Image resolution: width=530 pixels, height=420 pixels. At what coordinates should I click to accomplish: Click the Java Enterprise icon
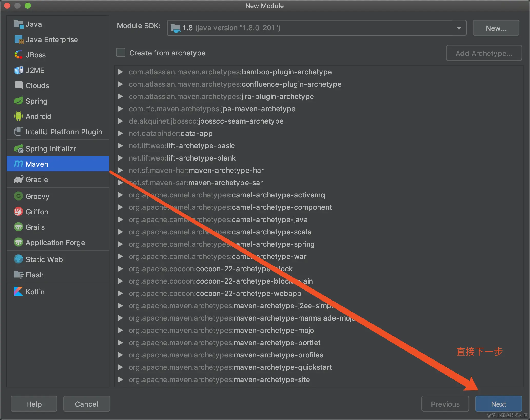point(18,39)
